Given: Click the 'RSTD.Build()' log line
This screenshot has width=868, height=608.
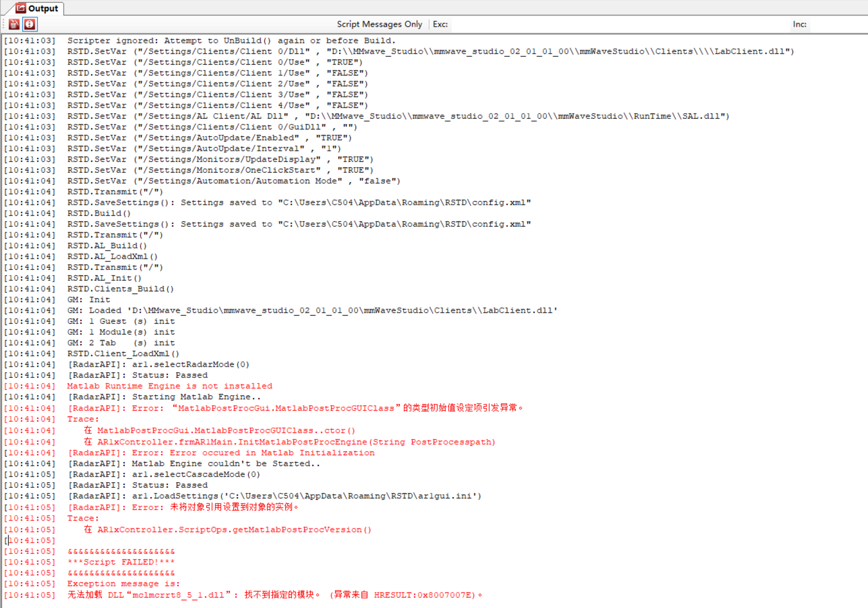Looking at the screenshot, I should click(x=99, y=213).
